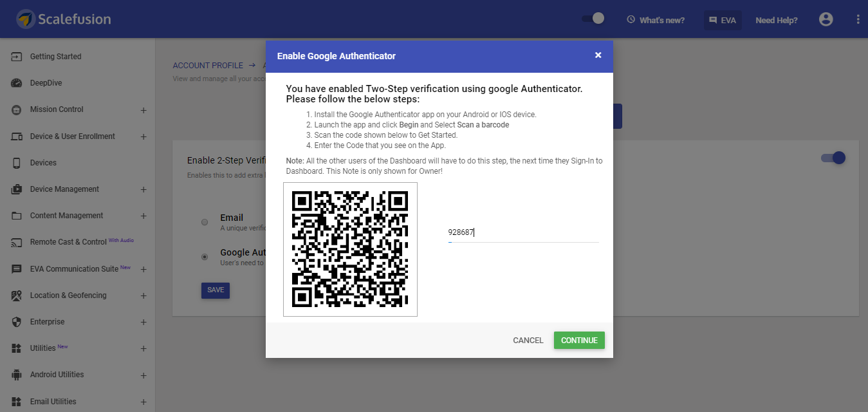Screen dimensions: 868x412
Task: Open the Enterprise menu item
Action: (x=47, y=322)
